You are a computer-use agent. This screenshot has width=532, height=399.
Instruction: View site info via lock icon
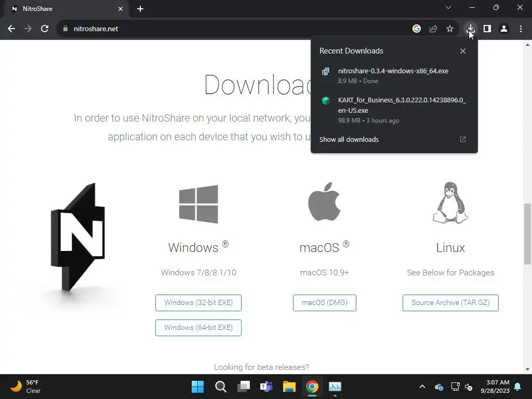65,29
